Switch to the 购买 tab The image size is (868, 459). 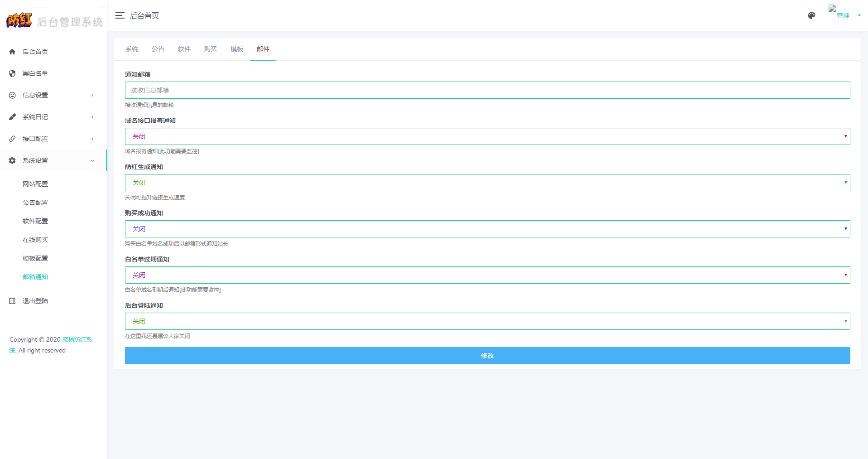coord(211,49)
